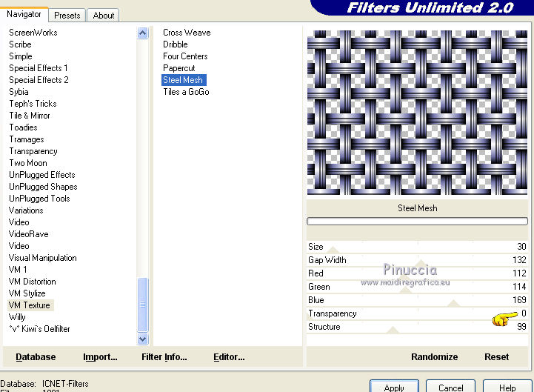Click the Database button
The width and height of the screenshot is (534, 392).
coord(36,357)
